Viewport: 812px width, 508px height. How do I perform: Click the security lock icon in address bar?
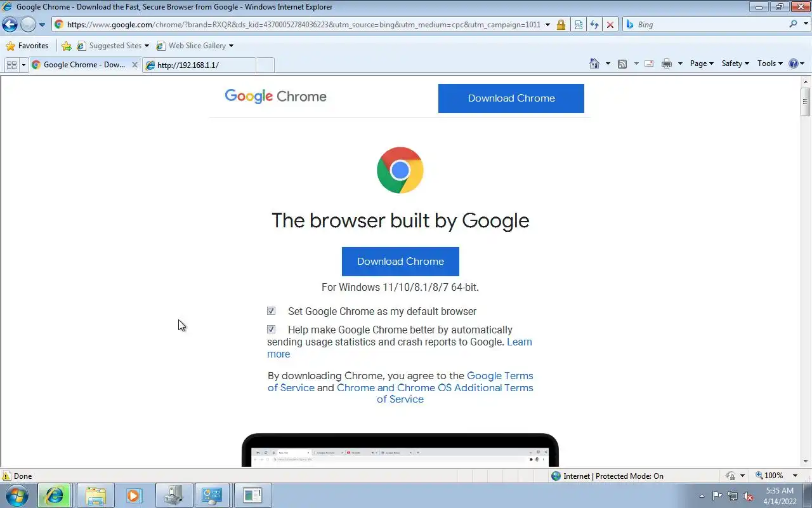pos(561,25)
